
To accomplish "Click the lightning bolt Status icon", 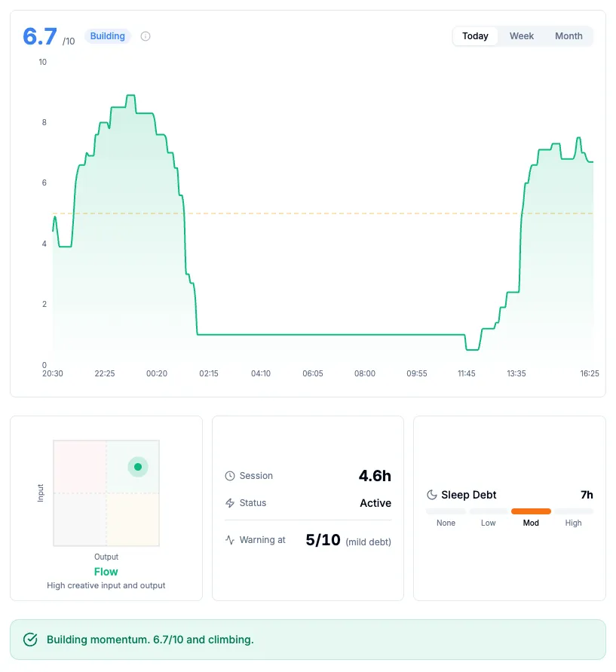I will (230, 503).
